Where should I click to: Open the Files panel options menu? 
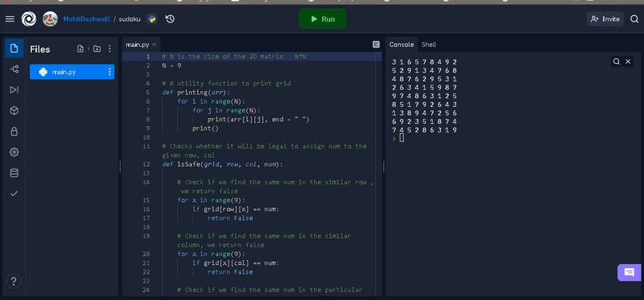pos(109,49)
